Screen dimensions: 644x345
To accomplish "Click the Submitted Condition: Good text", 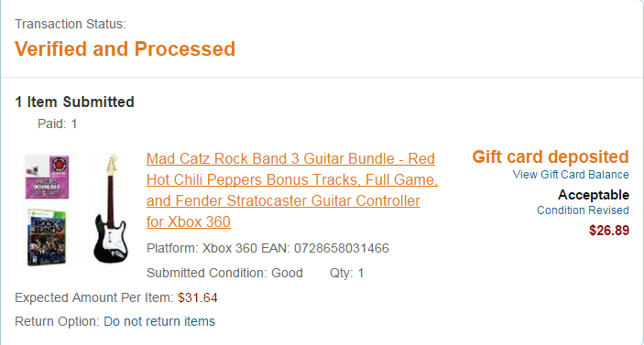I will click(x=224, y=273).
